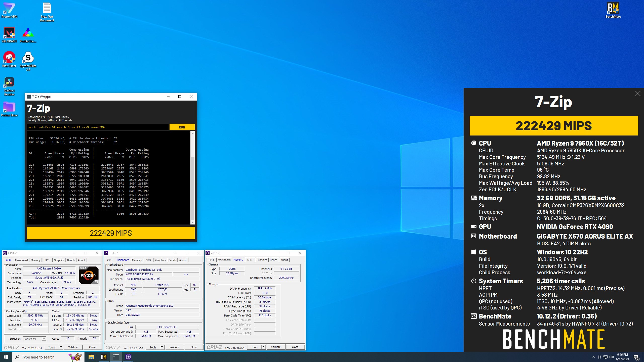Open SPD tab in CPU-Z Memory window

click(x=250, y=260)
